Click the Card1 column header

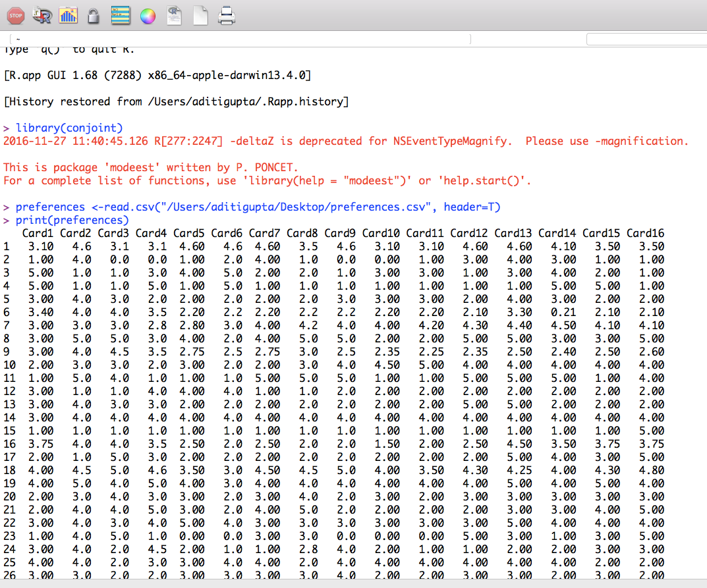[x=38, y=233]
